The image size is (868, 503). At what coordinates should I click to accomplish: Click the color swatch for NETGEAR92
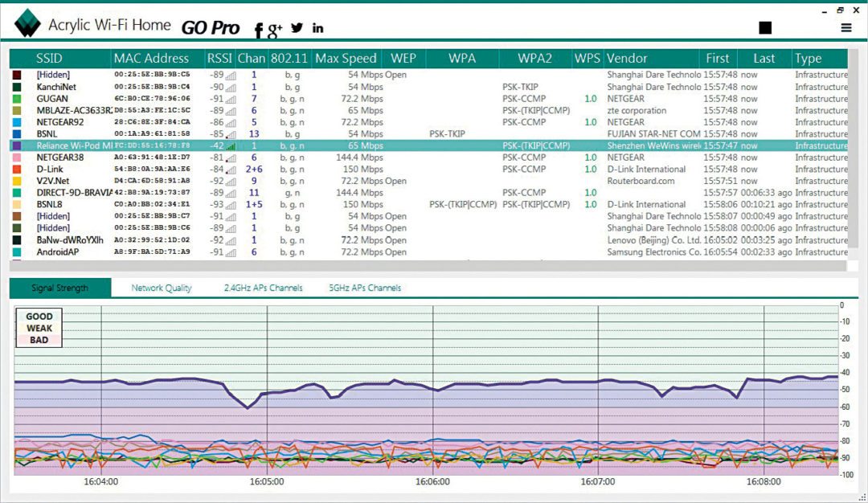coord(17,122)
